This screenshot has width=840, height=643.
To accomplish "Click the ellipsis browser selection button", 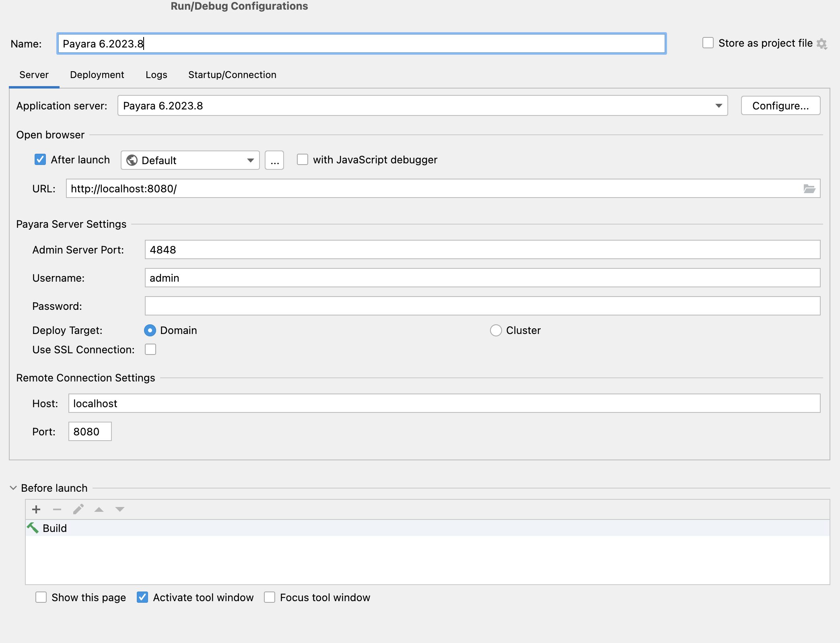I will click(x=274, y=160).
